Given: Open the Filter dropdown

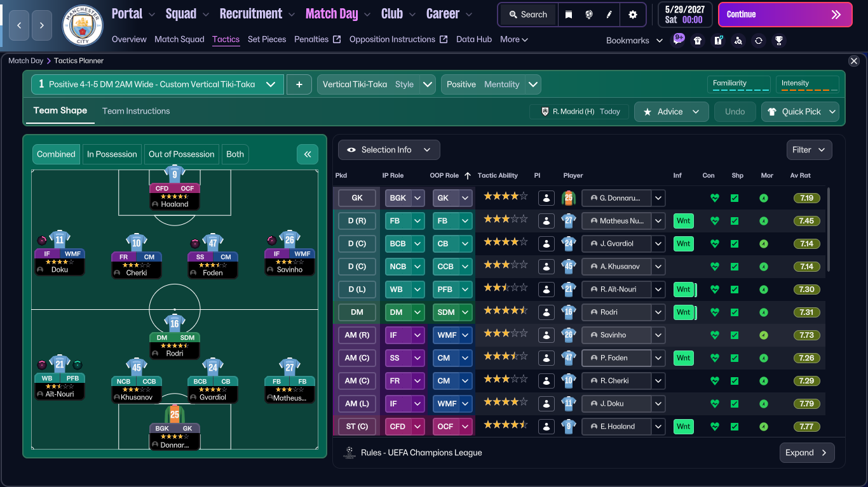Looking at the screenshot, I should pyautogui.click(x=809, y=150).
